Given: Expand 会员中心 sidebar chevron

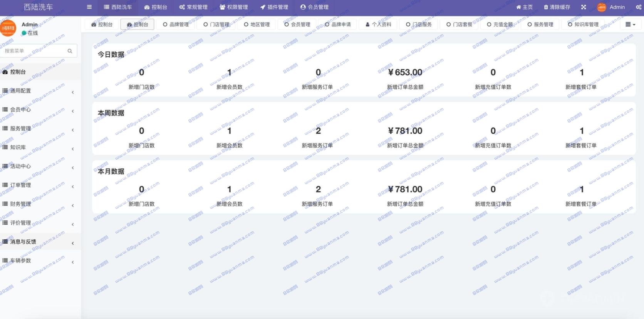Looking at the screenshot, I should 73,111.
